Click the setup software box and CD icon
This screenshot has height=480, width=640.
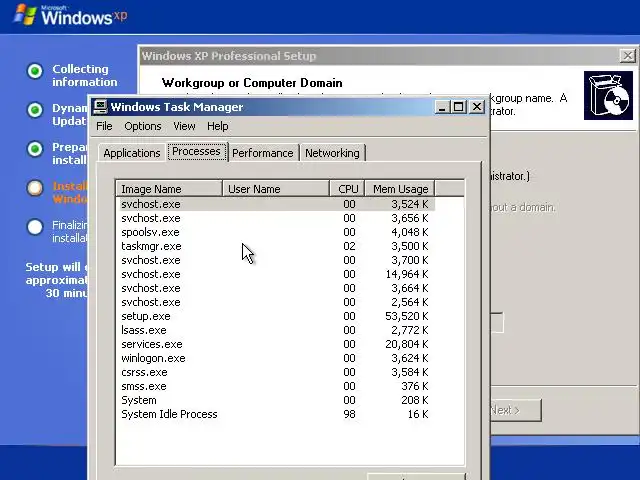tap(608, 96)
